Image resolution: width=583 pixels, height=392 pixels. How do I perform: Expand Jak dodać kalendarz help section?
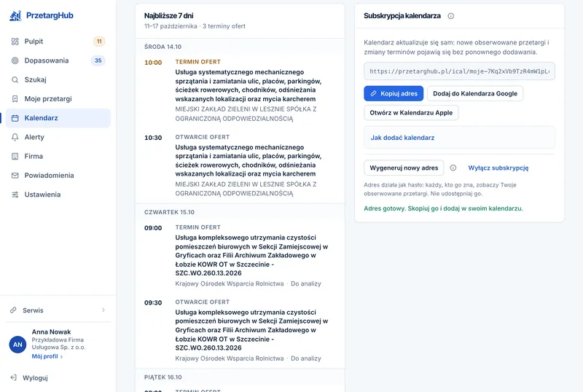pos(459,138)
